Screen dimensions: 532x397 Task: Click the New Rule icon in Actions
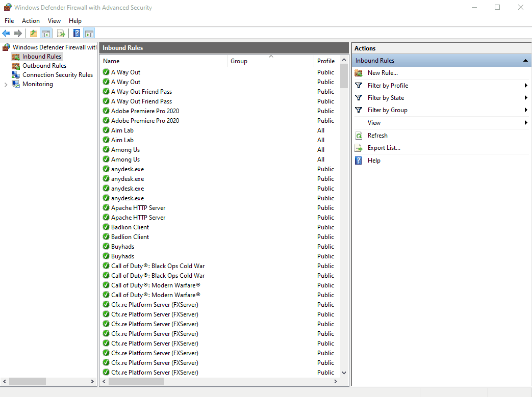pos(359,73)
